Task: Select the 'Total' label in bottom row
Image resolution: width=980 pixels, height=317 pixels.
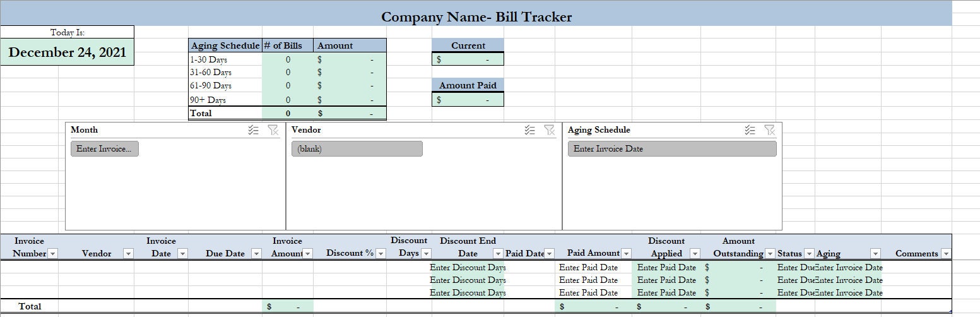Action: point(30,306)
